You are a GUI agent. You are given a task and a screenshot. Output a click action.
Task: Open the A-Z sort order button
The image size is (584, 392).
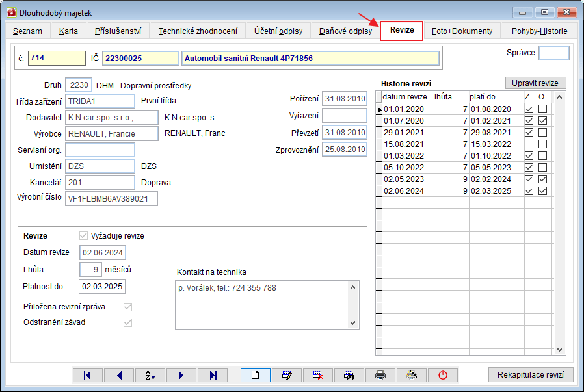(150, 375)
